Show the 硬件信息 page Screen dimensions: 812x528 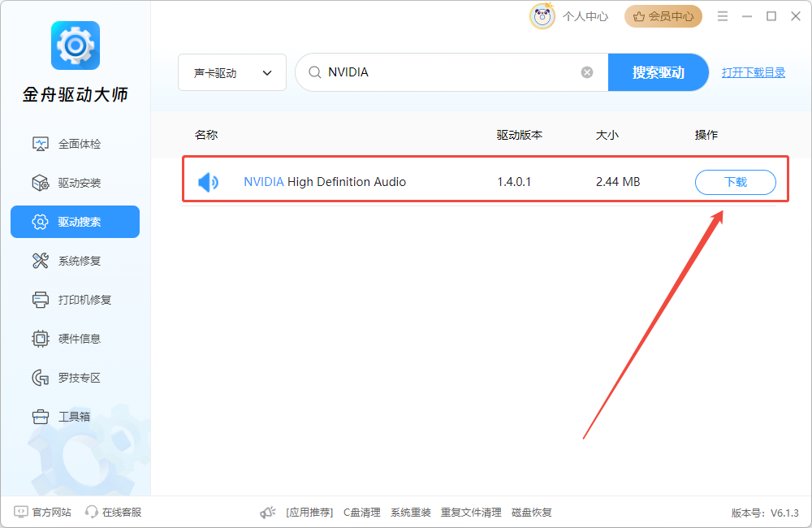point(75,339)
